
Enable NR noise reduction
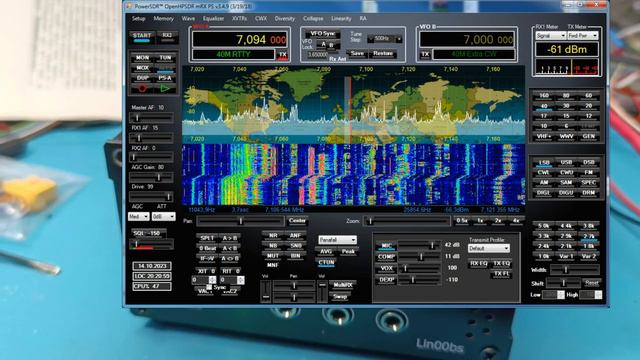point(273,236)
